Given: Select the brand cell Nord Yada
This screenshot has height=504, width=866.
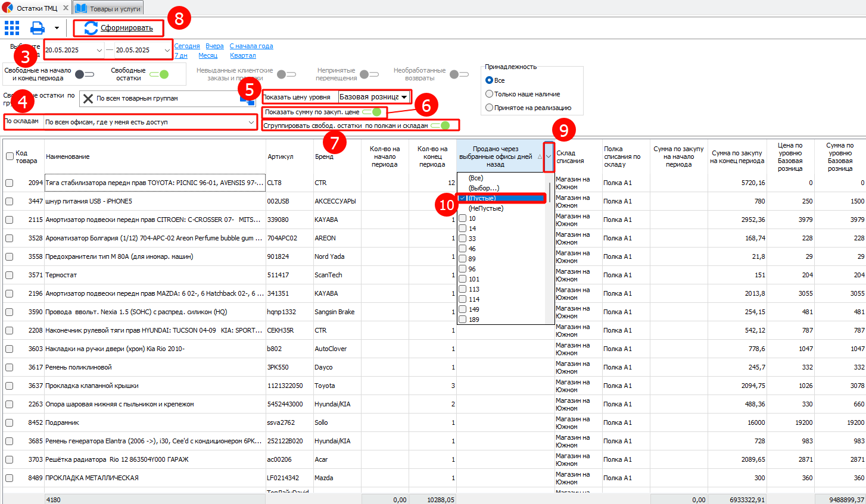Looking at the screenshot, I should (337, 256).
